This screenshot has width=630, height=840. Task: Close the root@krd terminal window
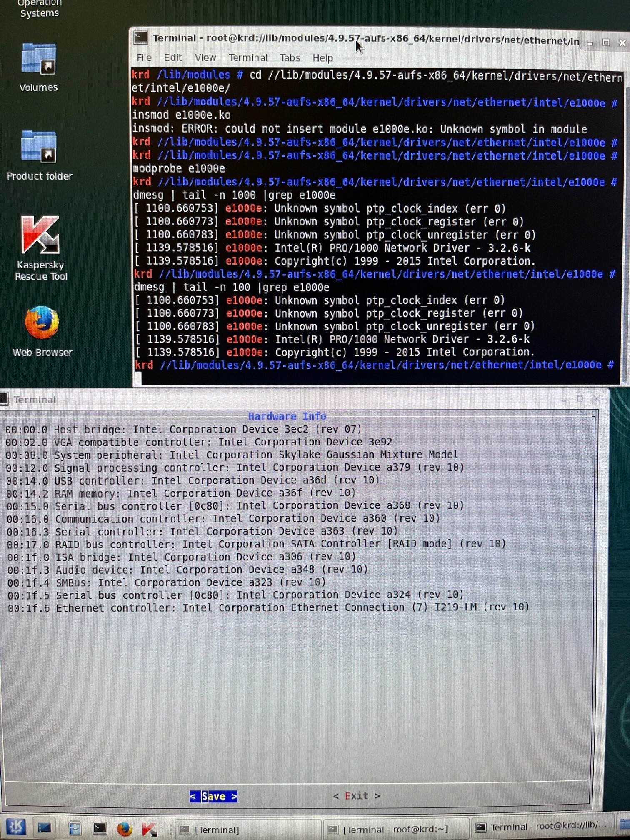(622, 42)
